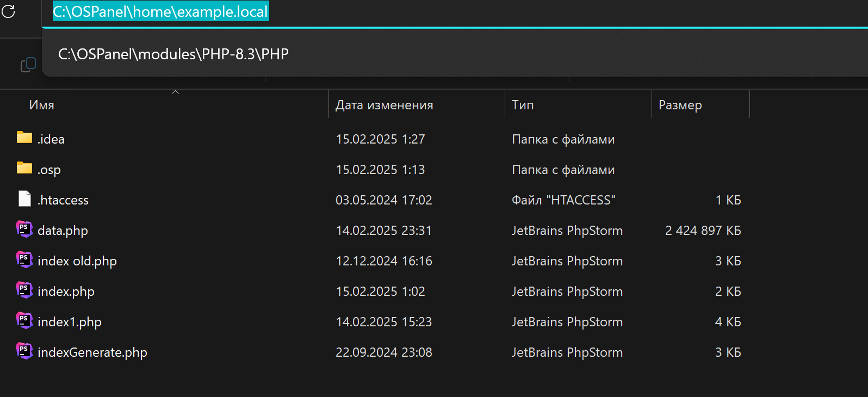Click the PhpStorm icon for indexGenerate.php
Image resolution: width=868 pixels, height=397 pixels.
point(24,351)
